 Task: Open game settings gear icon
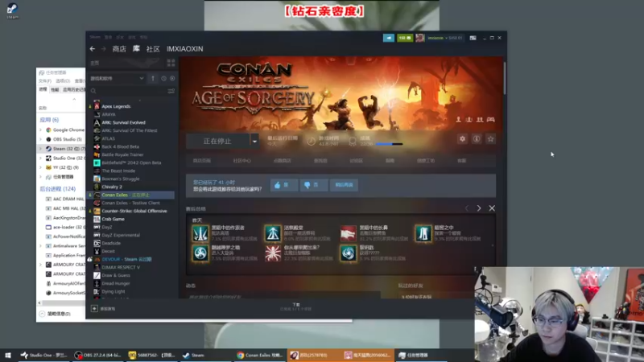[462, 139]
